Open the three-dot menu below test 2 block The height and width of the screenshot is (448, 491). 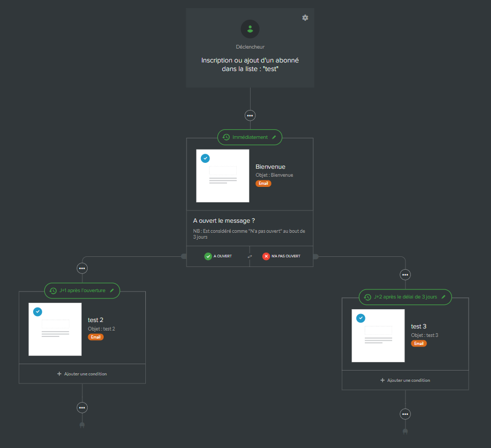(82, 407)
